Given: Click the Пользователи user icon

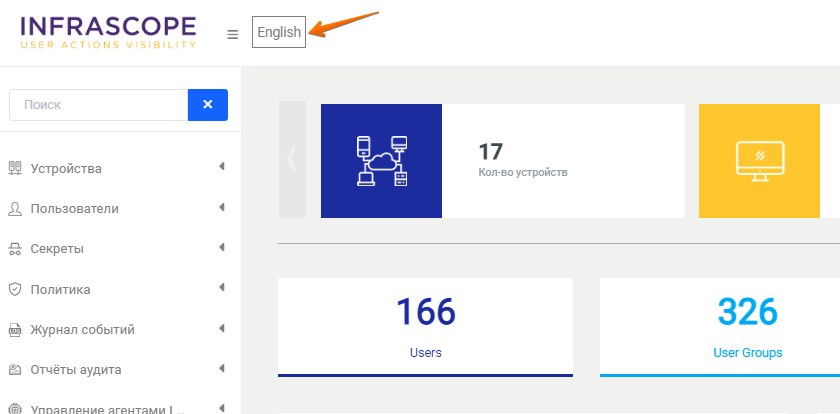Looking at the screenshot, I should coord(15,209).
